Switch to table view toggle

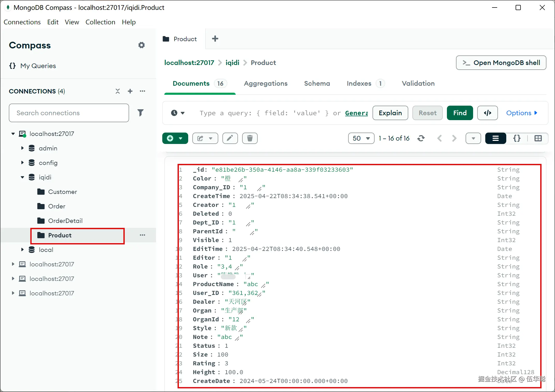pos(538,138)
